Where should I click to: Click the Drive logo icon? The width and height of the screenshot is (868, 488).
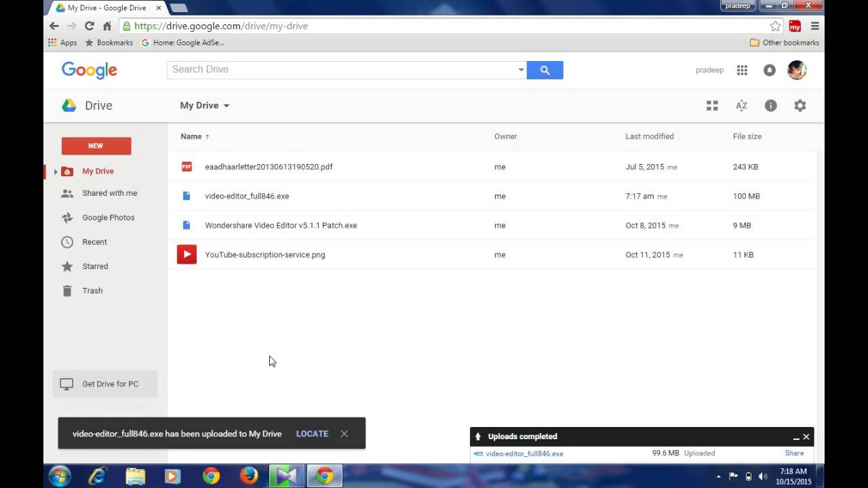[69, 106]
